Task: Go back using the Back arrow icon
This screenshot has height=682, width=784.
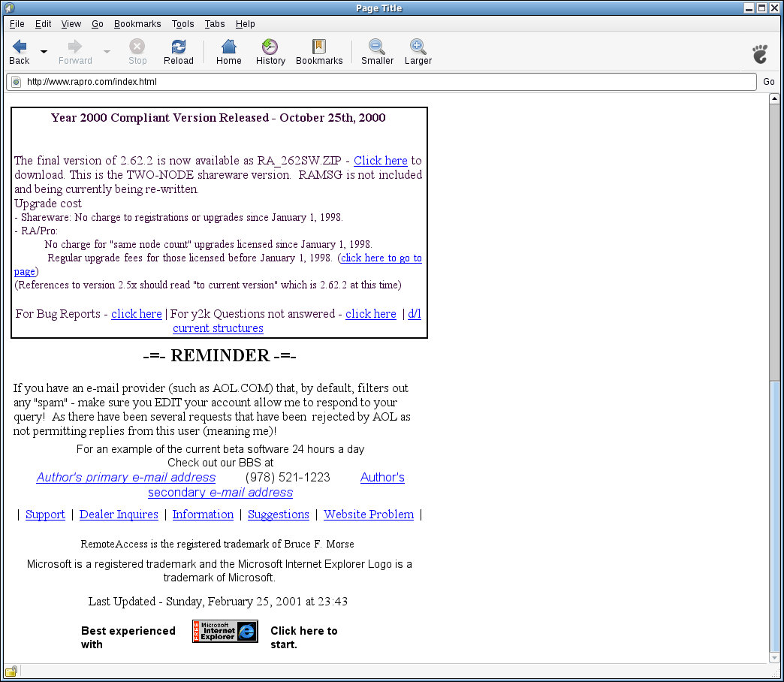Action: (x=20, y=47)
